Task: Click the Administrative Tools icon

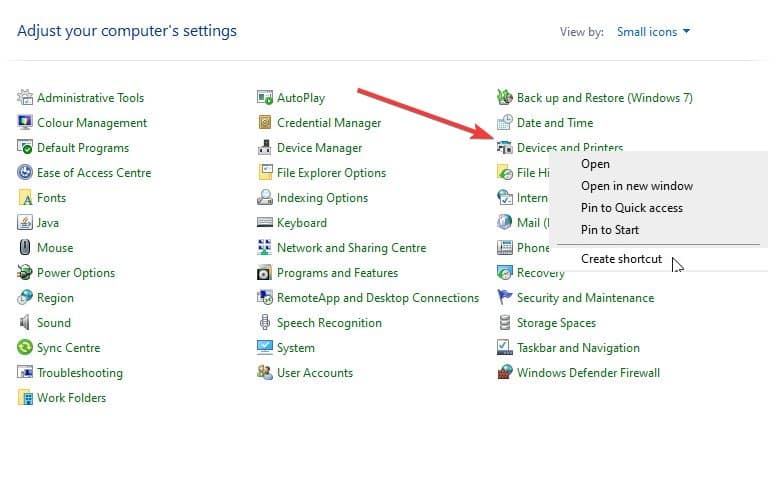Action: 25,97
